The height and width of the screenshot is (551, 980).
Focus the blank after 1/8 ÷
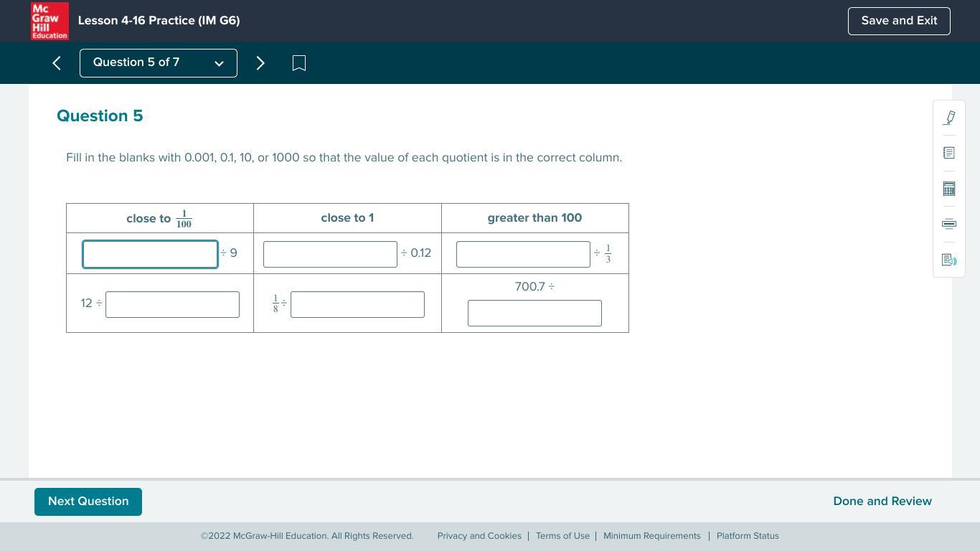pyautogui.click(x=357, y=304)
